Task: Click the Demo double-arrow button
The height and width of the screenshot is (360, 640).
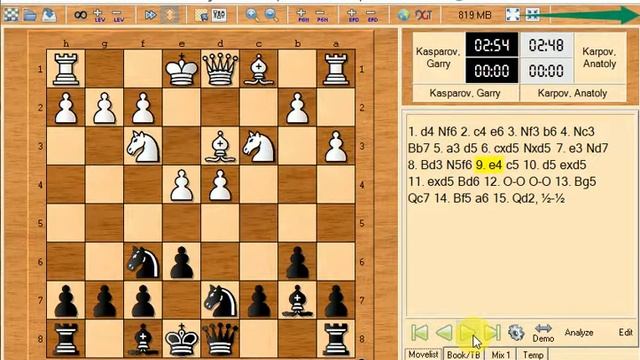Action: click(x=543, y=333)
